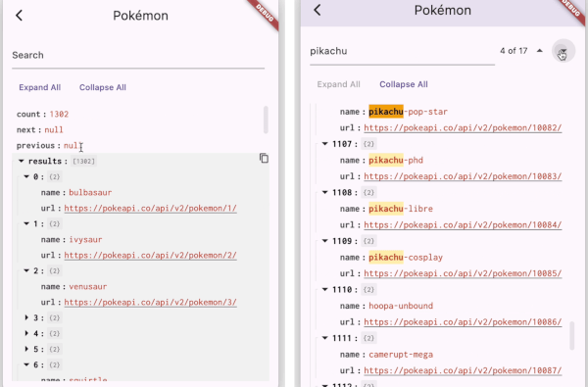Open the pokemon/10086/ URL link

463,322
